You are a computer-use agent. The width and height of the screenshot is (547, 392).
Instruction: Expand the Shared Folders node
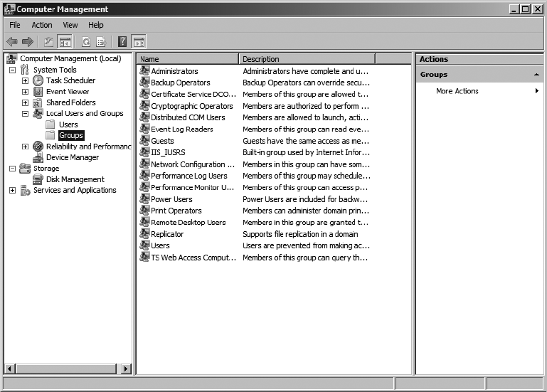[25, 102]
